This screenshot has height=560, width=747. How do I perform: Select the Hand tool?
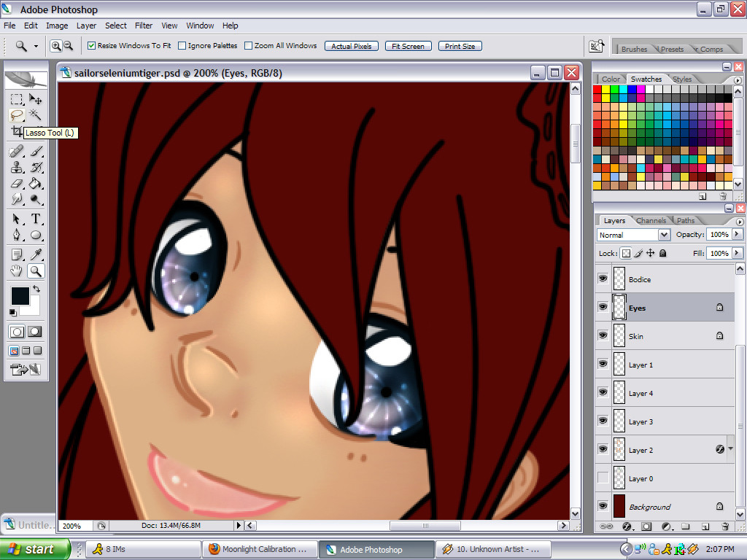point(17,271)
